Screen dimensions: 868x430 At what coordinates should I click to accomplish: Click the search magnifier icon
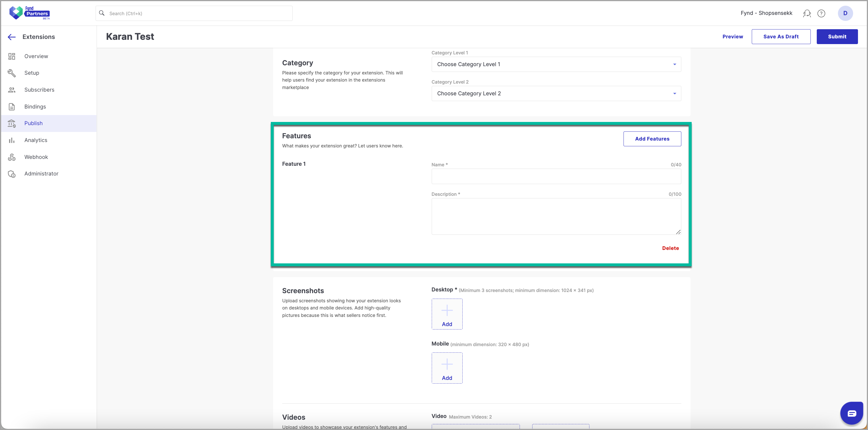(102, 13)
